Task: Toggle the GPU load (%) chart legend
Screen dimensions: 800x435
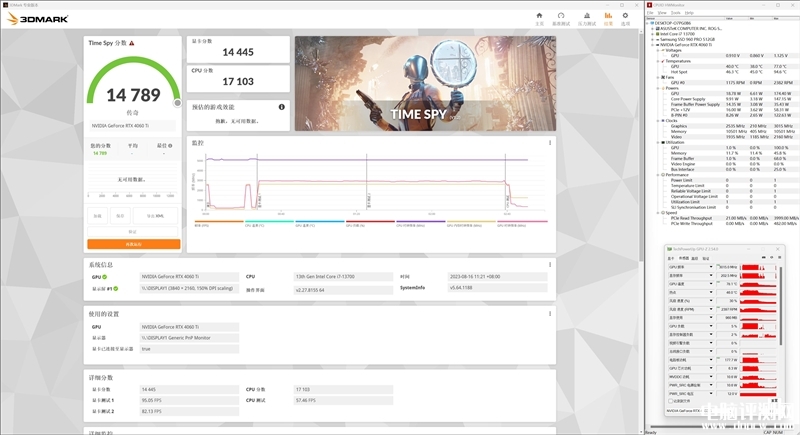Action: (x=370, y=223)
